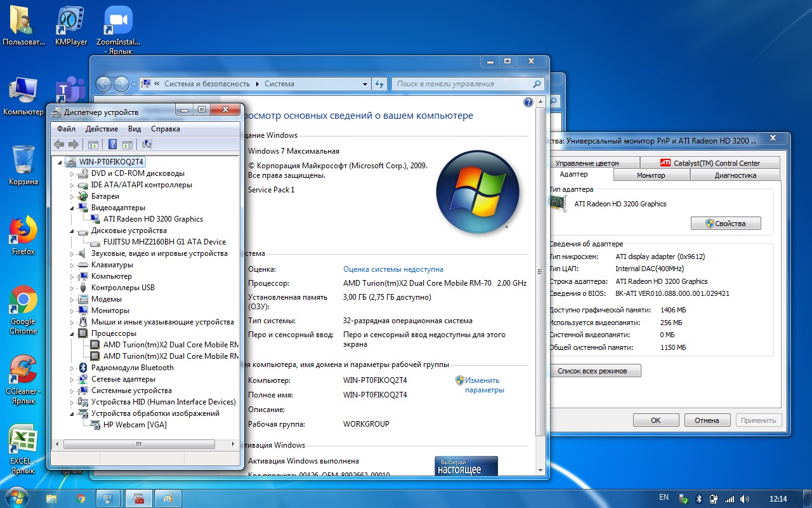Viewport: 812px width, 508px height.
Task: Click the Bluetooth tray icon
Action: point(698,498)
